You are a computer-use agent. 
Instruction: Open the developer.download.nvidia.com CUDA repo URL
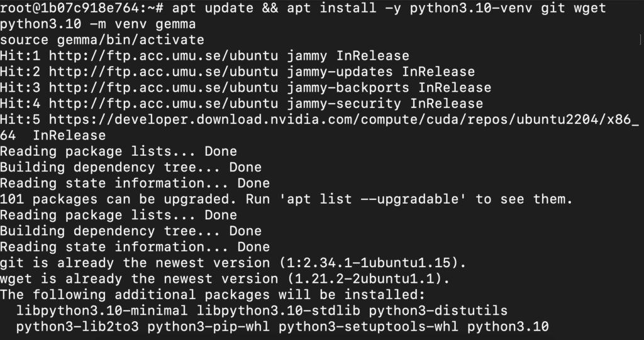click(x=344, y=120)
